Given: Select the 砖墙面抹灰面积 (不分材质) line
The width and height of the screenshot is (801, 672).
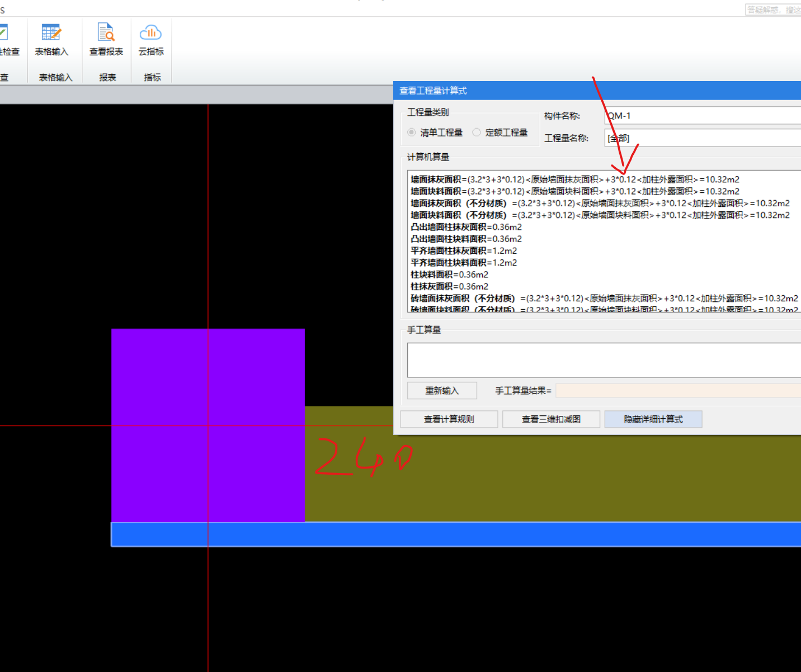Looking at the screenshot, I should [x=604, y=298].
